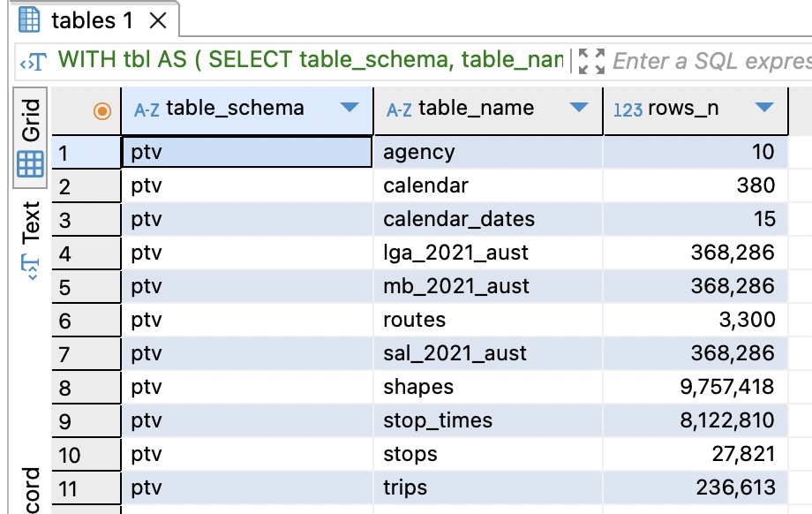Close the 'tables 1' tab
The height and width of the screenshot is (514, 812).
[157, 21]
